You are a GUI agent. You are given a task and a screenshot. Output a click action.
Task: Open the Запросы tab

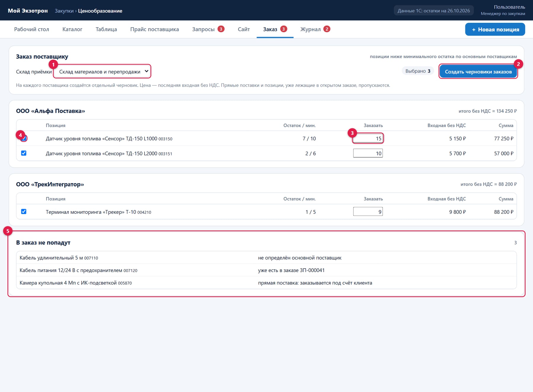coord(208,29)
